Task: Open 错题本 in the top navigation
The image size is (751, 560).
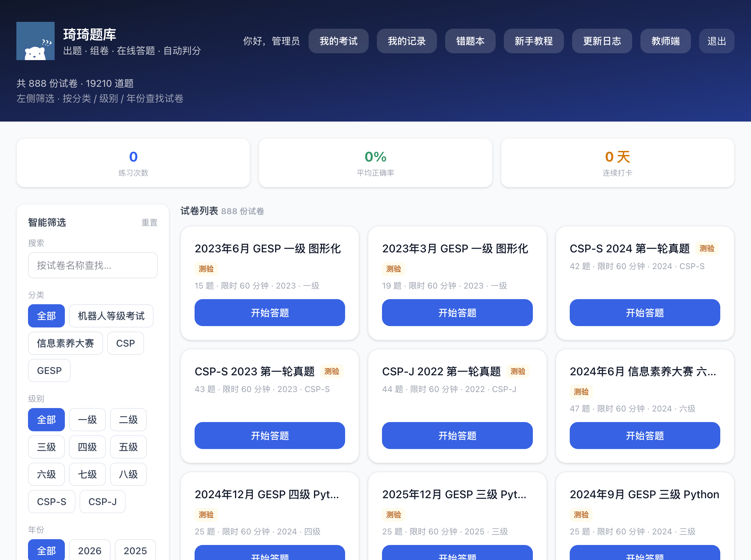Action: click(x=470, y=41)
